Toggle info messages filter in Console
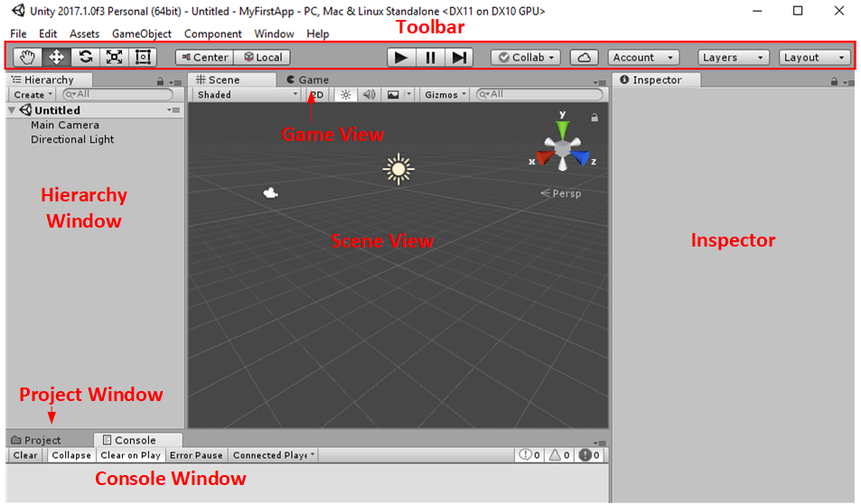861x504 pixels. [x=530, y=455]
